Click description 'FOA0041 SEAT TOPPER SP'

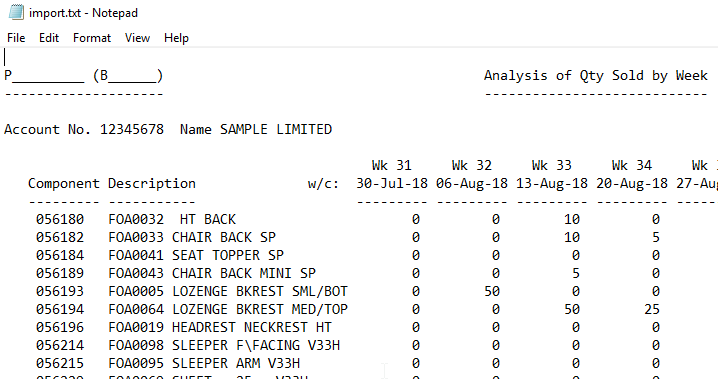click(x=196, y=255)
